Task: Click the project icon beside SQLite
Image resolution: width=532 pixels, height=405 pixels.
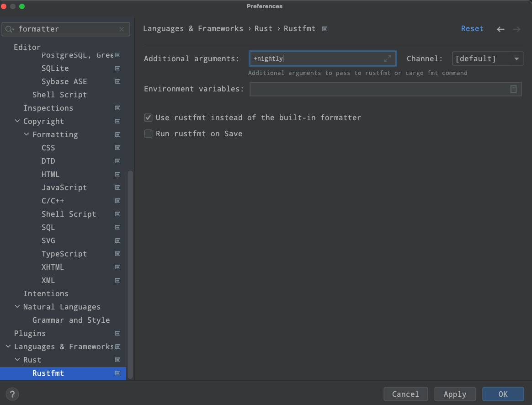Action: [118, 68]
